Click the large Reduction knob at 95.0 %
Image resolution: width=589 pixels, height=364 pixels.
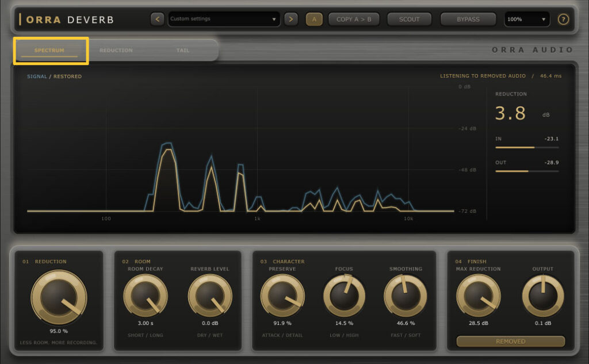[59, 297]
